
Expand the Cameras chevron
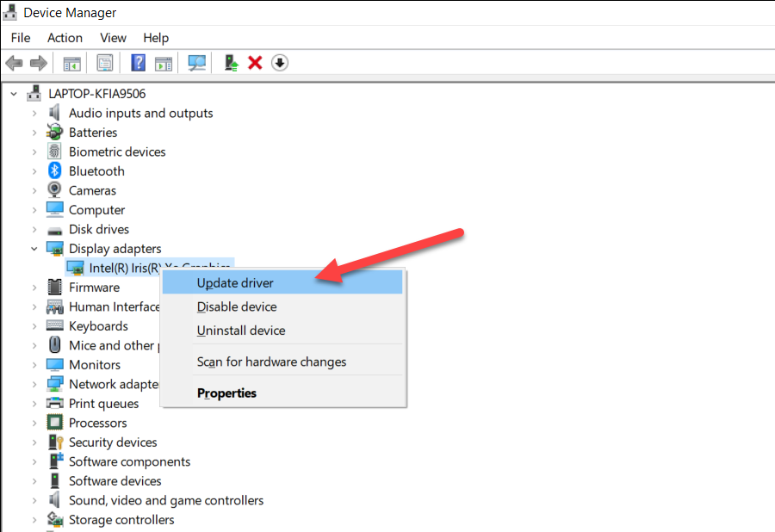34,190
